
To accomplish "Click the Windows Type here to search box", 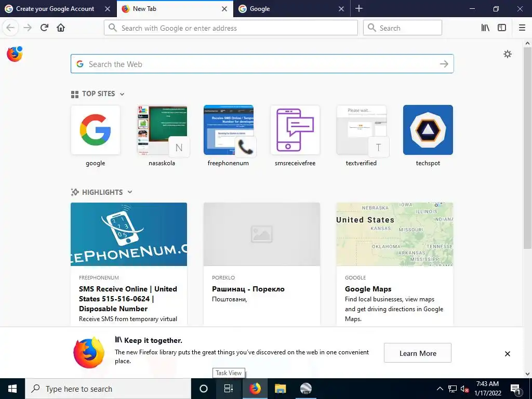I will 108,389.
